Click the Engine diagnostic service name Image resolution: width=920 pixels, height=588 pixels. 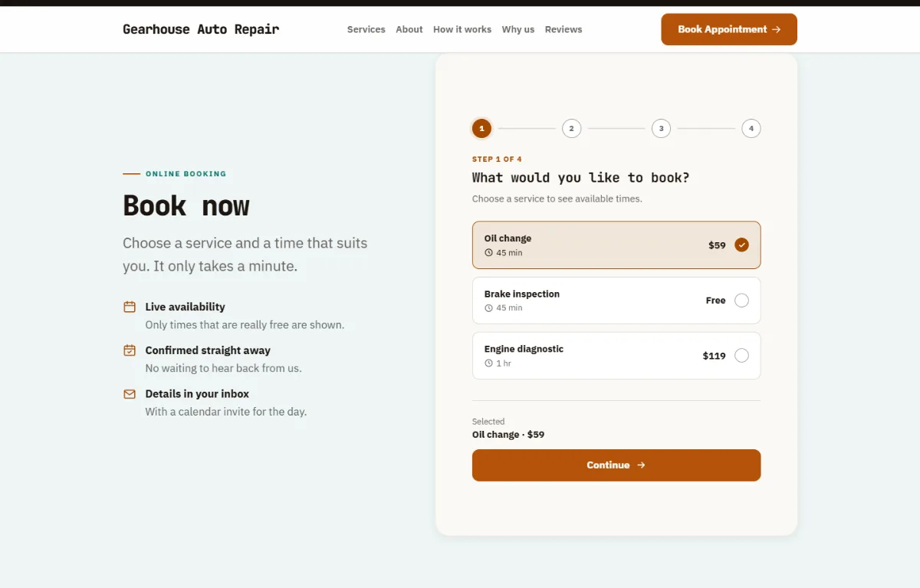click(x=524, y=349)
